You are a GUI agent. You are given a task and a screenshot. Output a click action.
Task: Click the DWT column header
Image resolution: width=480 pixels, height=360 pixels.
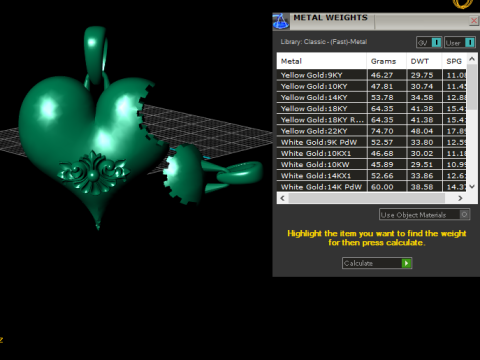click(x=424, y=61)
